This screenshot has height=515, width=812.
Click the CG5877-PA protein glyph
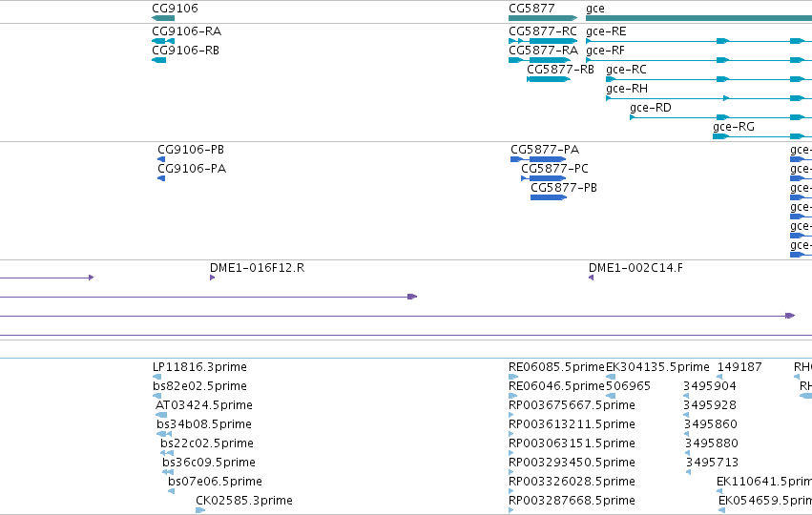point(538,159)
